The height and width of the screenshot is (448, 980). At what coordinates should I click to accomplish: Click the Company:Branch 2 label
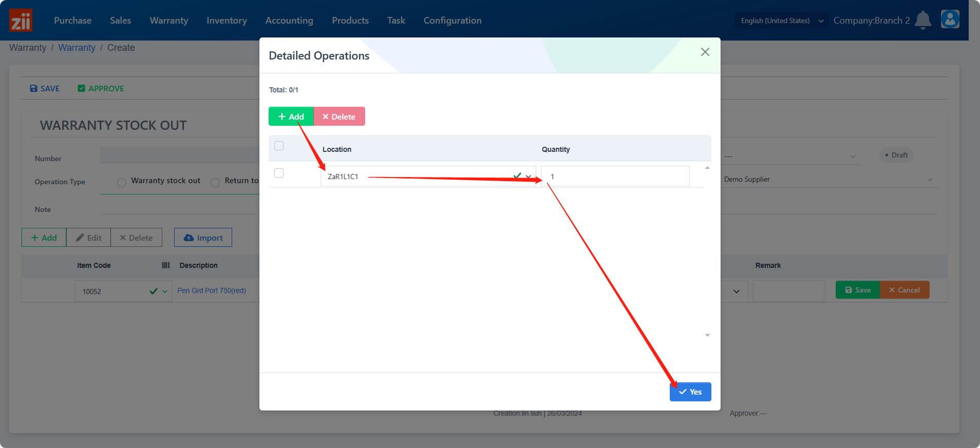[x=872, y=21]
